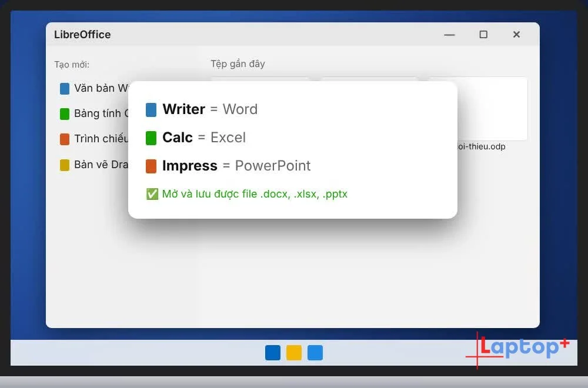Create a new Bảng tính spreadsheet
This screenshot has width=588, height=388.
(94, 113)
